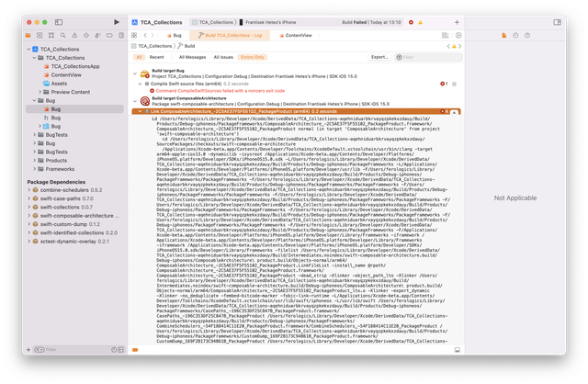Expand the Products folder
The image size is (588, 384).
[x=35, y=161]
